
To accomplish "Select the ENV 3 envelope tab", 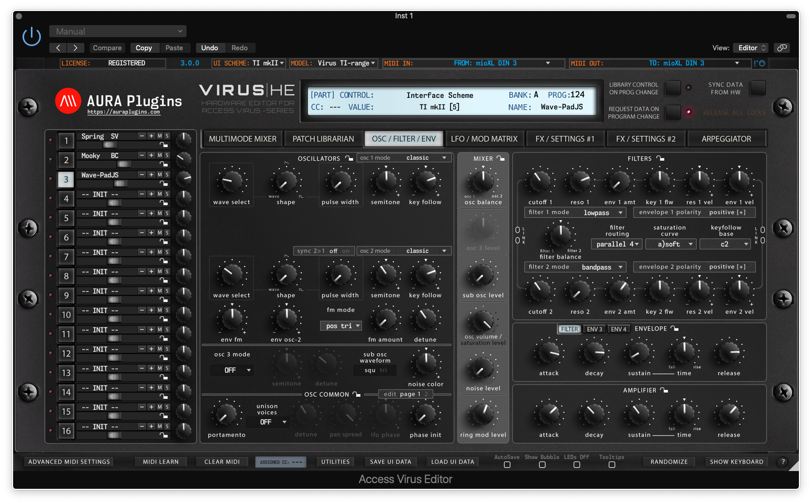I will 595,329.
